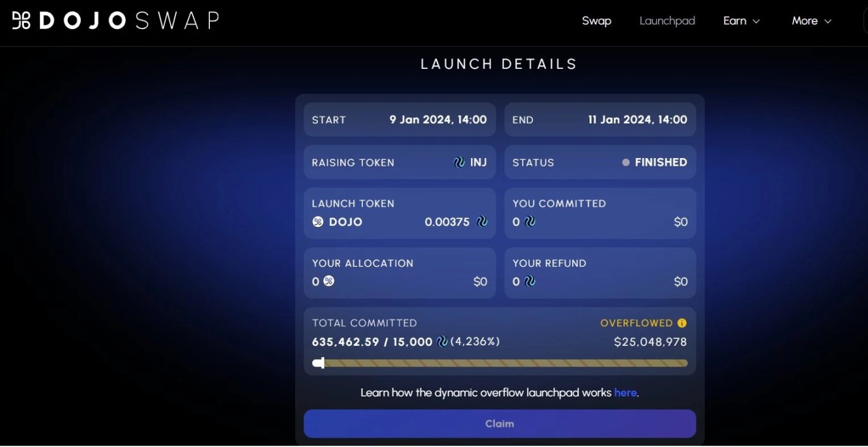Expand the Earn dropdown menu

pyautogui.click(x=742, y=21)
